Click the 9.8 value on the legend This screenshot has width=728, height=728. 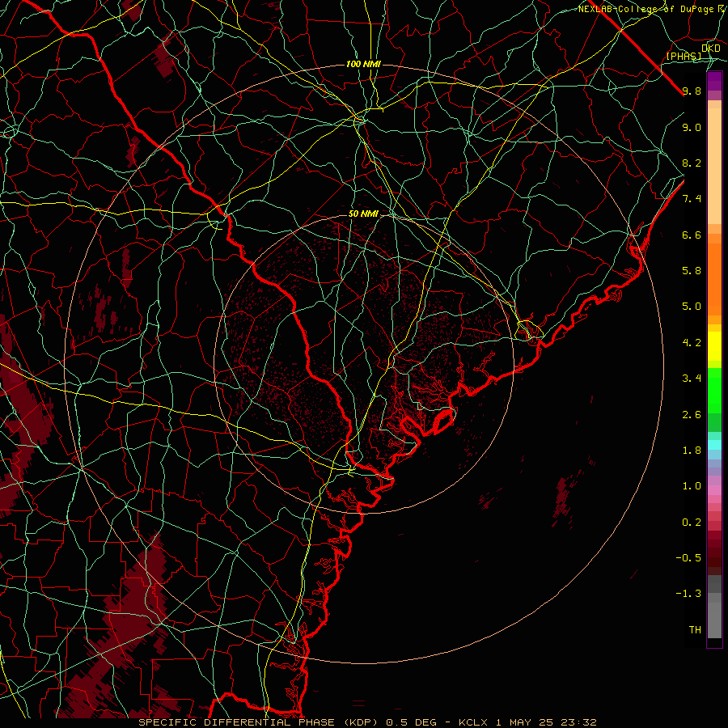click(x=692, y=91)
